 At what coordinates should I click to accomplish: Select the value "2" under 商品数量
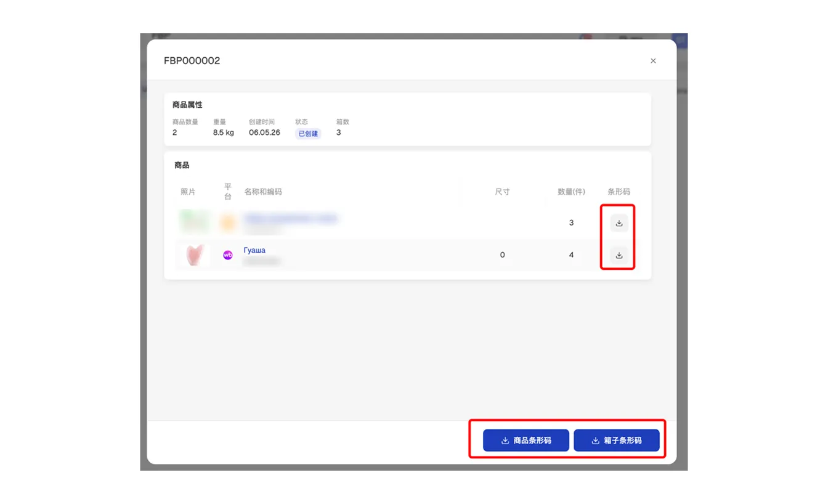(175, 132)
